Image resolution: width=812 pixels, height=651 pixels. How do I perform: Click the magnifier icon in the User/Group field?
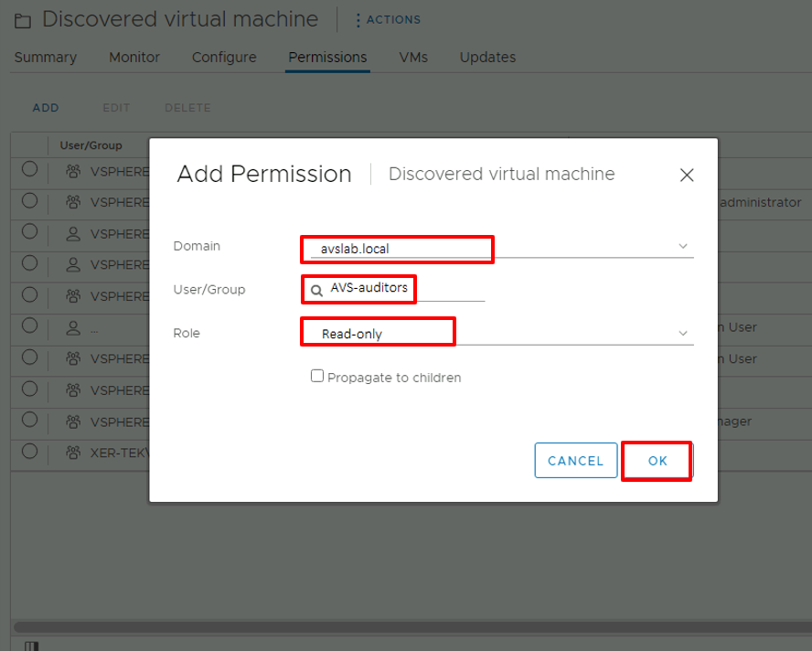point(317,289)
